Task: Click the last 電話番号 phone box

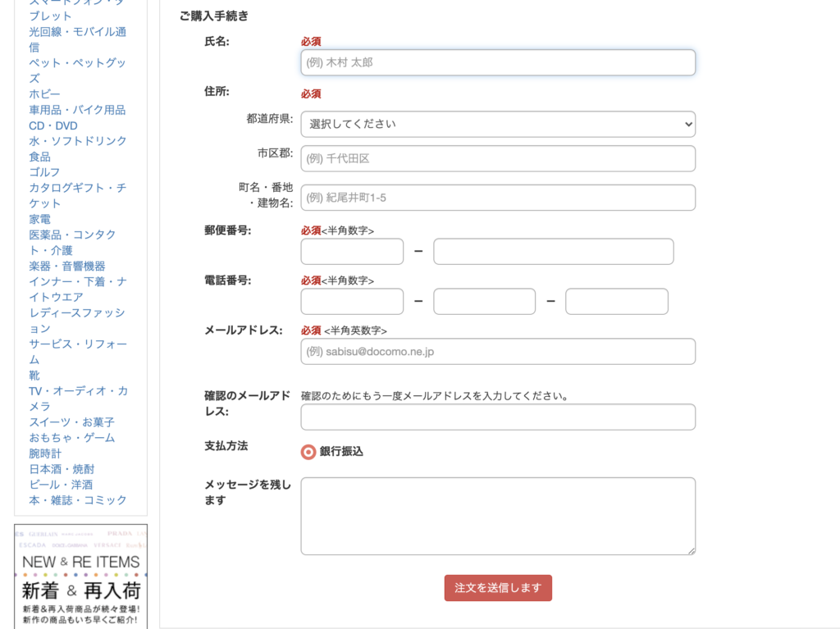Action: 616,302
